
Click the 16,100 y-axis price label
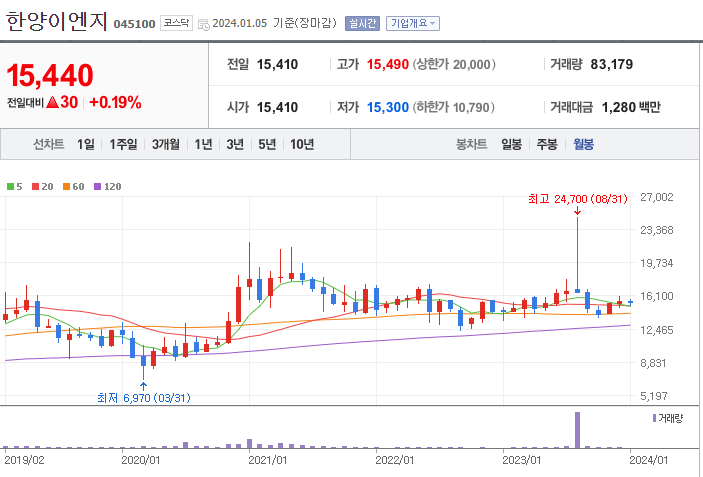[x=656, y=296]
